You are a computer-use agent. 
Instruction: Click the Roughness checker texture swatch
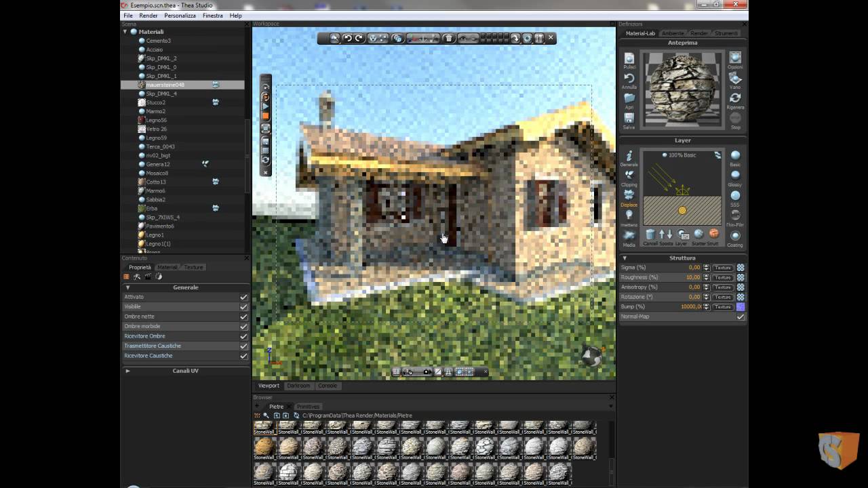[x=741, y=277]
